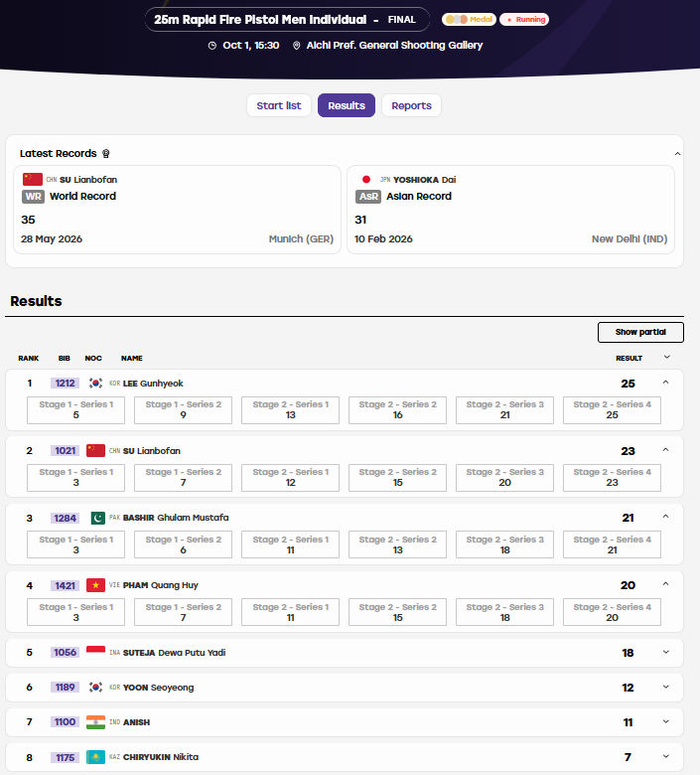Click YOON Seoyeong's result of 12
700x775 pixels.
coord(628,688)
